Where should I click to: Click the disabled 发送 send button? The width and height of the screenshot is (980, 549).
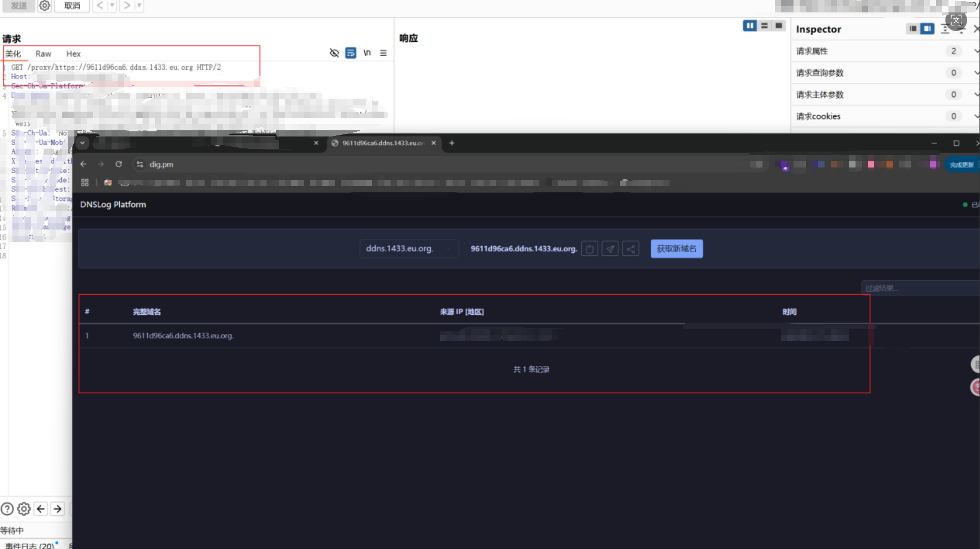pyautogui.click(x=19, y=6)
